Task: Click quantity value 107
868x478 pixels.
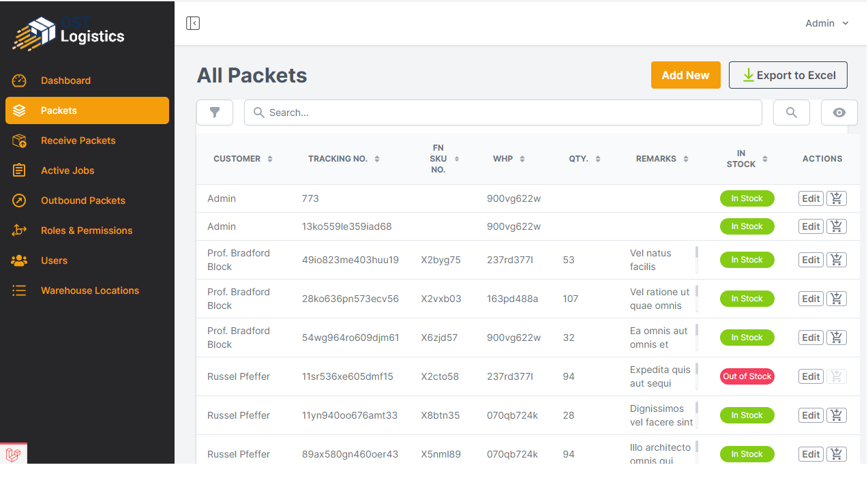Action: [x=571, y=299]
